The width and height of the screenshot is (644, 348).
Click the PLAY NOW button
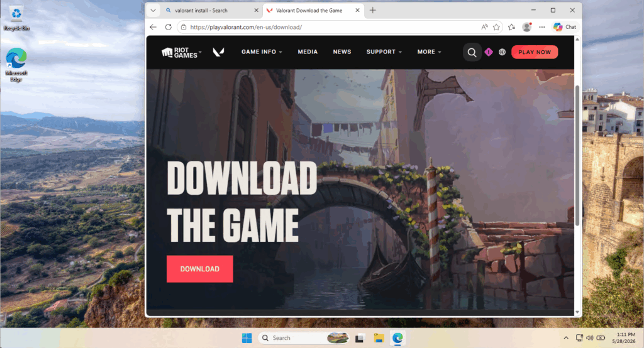tap(535, 52)
